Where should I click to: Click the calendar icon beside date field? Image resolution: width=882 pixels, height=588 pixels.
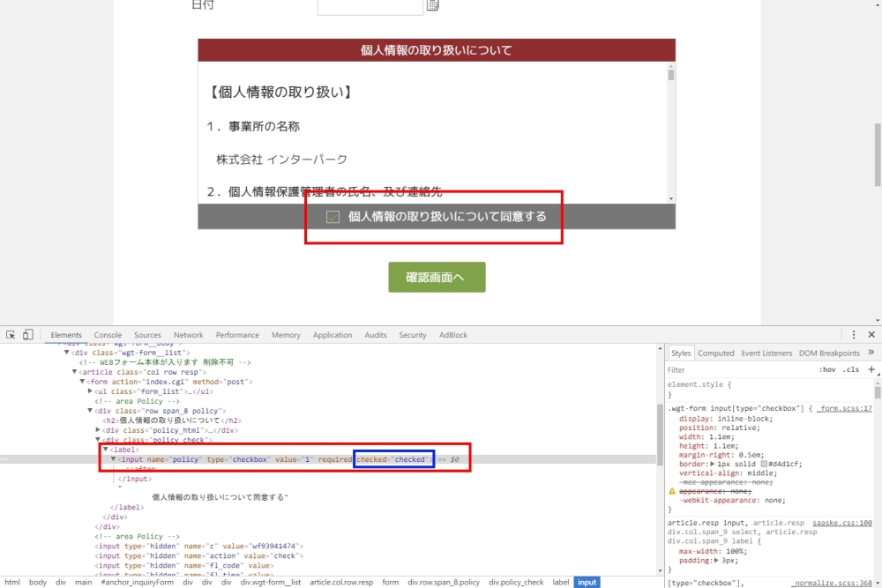click(x=433, y=5)
